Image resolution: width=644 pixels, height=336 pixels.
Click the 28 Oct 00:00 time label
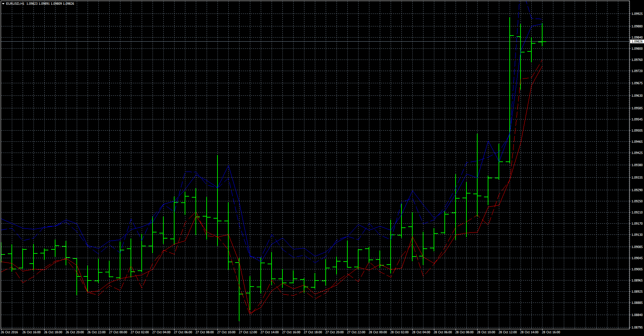[x=378, y=332]
